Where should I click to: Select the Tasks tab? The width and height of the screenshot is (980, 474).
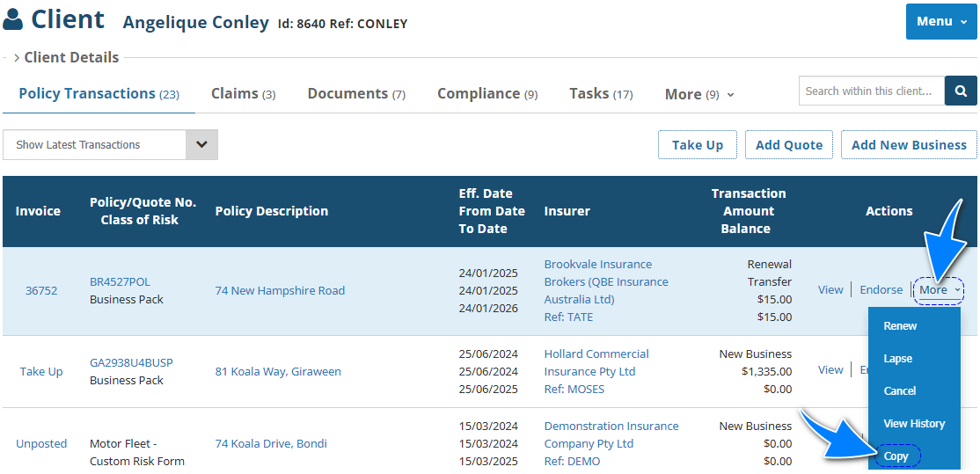601,93
